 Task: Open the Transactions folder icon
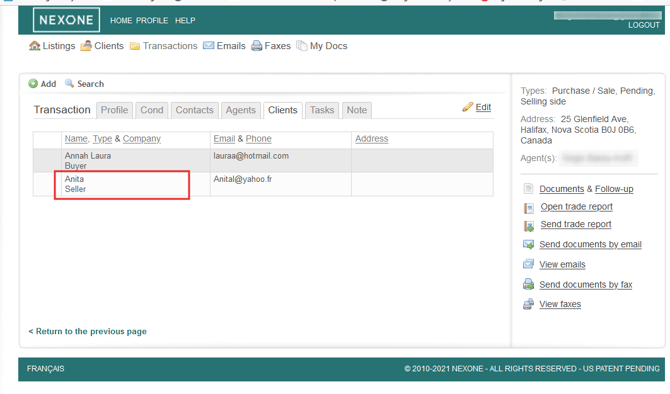(x=135, y=46)
